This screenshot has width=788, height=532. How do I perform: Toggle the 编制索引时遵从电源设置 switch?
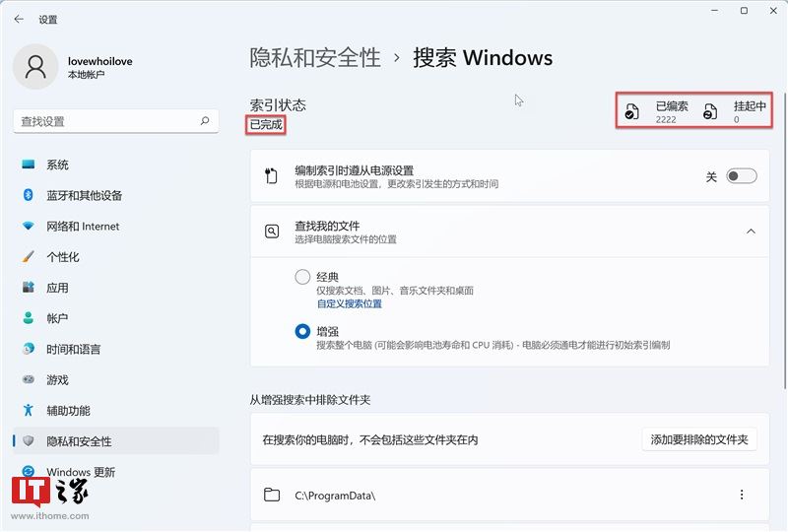[742, 176]
